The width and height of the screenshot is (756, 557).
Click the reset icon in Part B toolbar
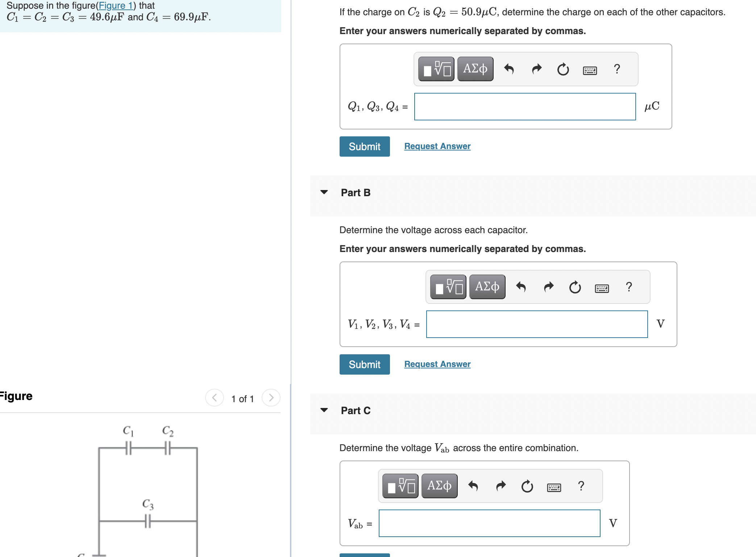pos(574,287)
